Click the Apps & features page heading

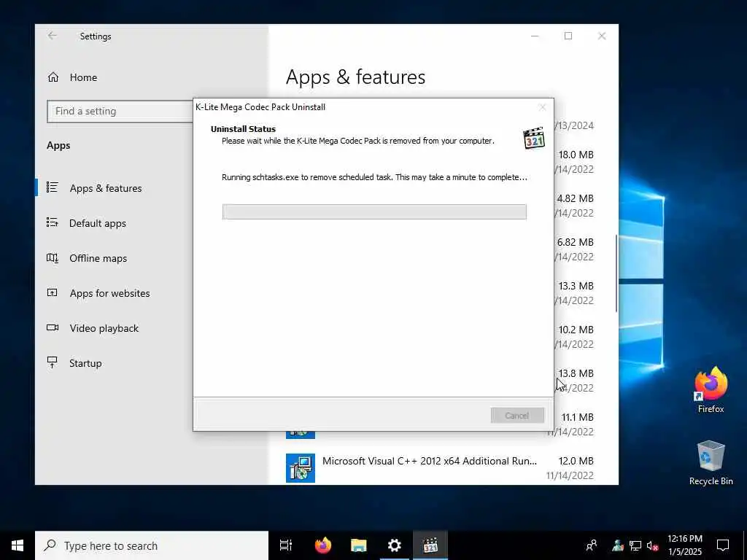pyautogui.click(x=355, y=77)
